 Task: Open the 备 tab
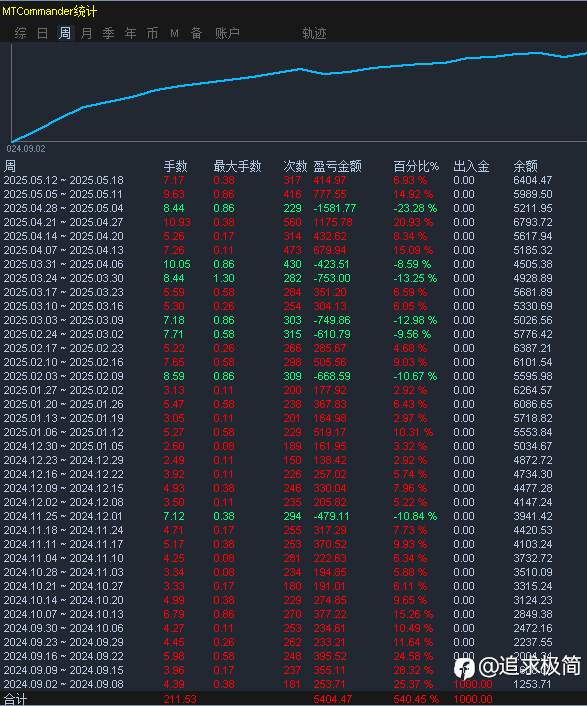coord(196,33)
